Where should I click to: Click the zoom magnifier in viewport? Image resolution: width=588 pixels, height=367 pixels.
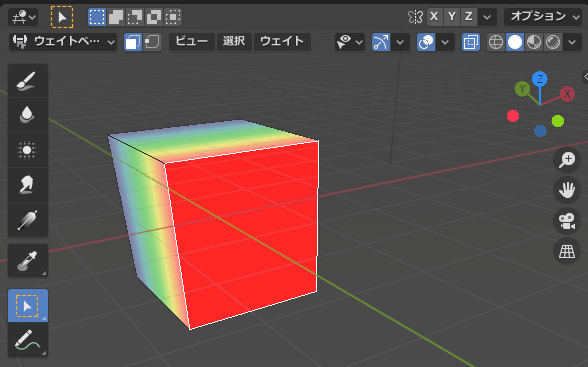point(567,160)
